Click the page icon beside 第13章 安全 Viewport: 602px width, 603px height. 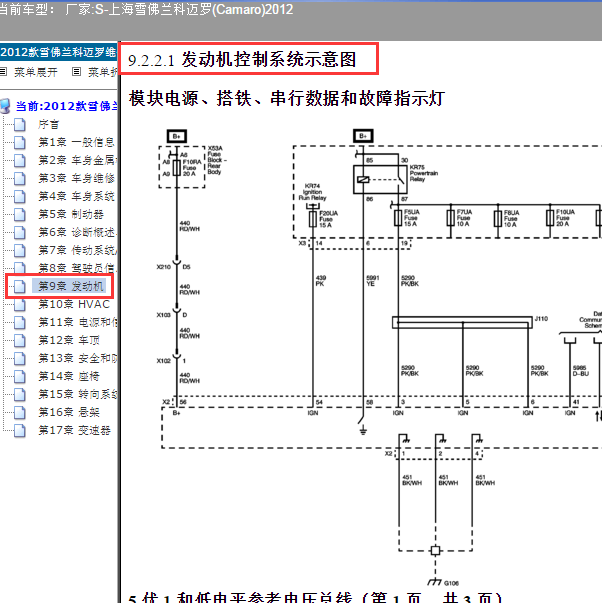pyautogui.click(x=20, y=358)
